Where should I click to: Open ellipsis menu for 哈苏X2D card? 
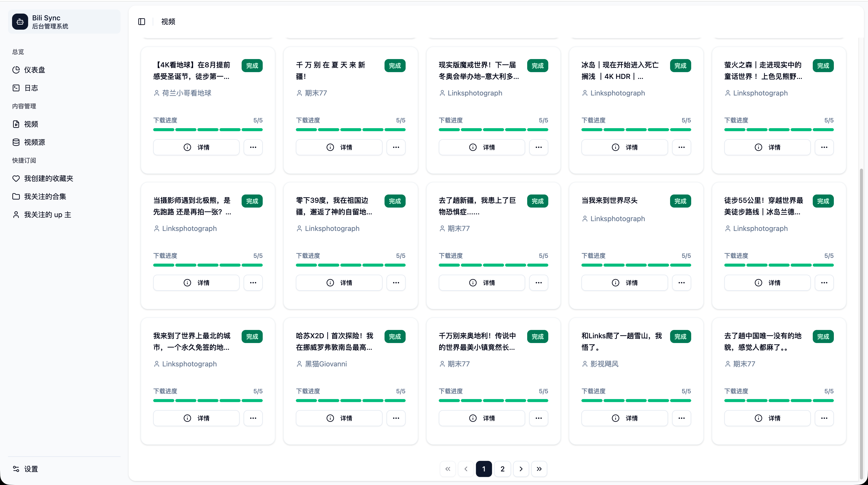coord(396,418)
